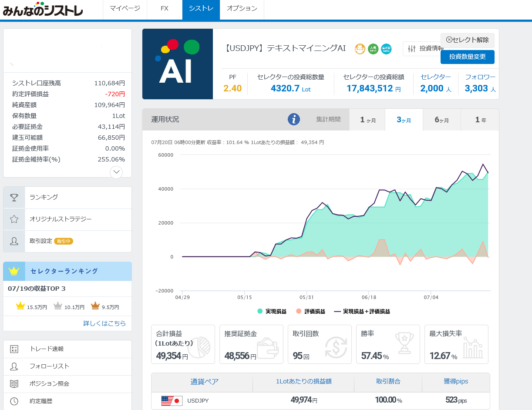
Task: Click the セレクト解除 button
Action: [467, 40]
